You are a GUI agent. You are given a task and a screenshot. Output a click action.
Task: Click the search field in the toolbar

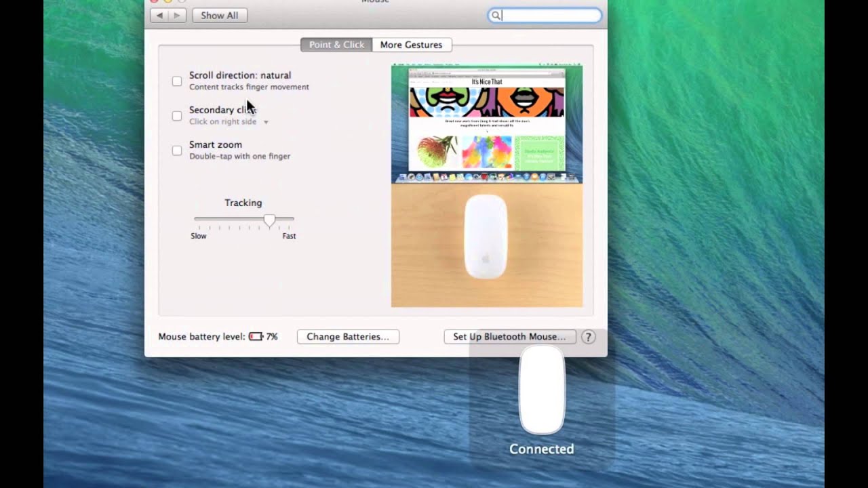point(545,16)
